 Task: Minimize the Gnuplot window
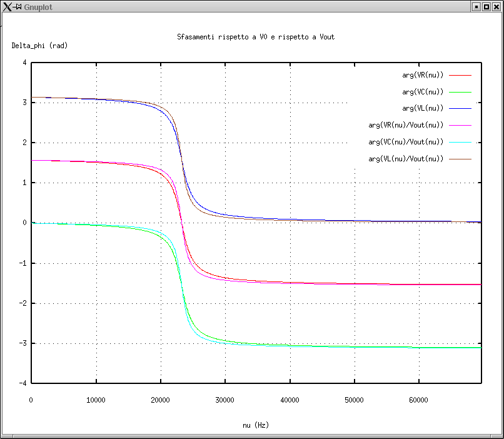476,6
